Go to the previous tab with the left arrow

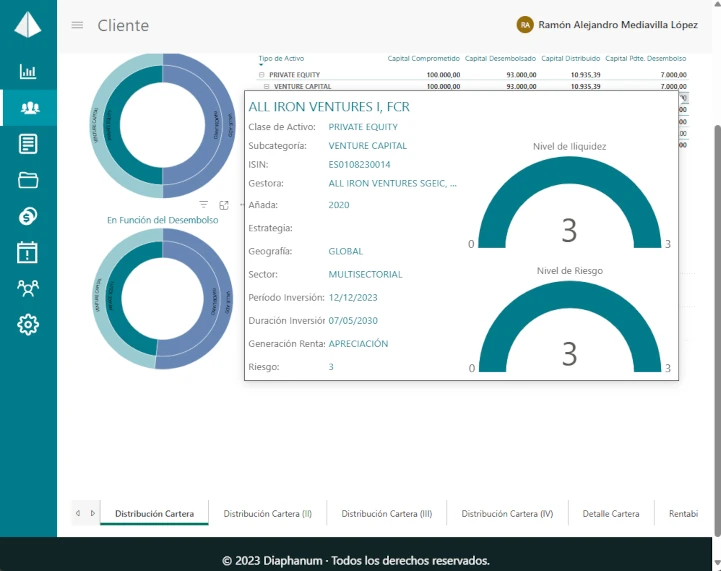click(78, 513)
